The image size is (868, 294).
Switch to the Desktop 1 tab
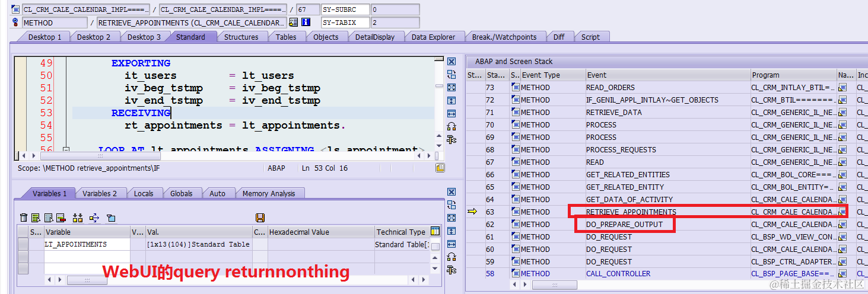click(44, 37)
